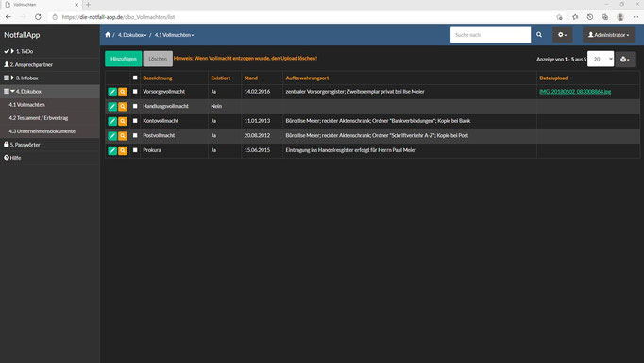The width and height of the screenshot is (644, 363).
Task: Open a new browser tab with plus
Action: point(88,5)
